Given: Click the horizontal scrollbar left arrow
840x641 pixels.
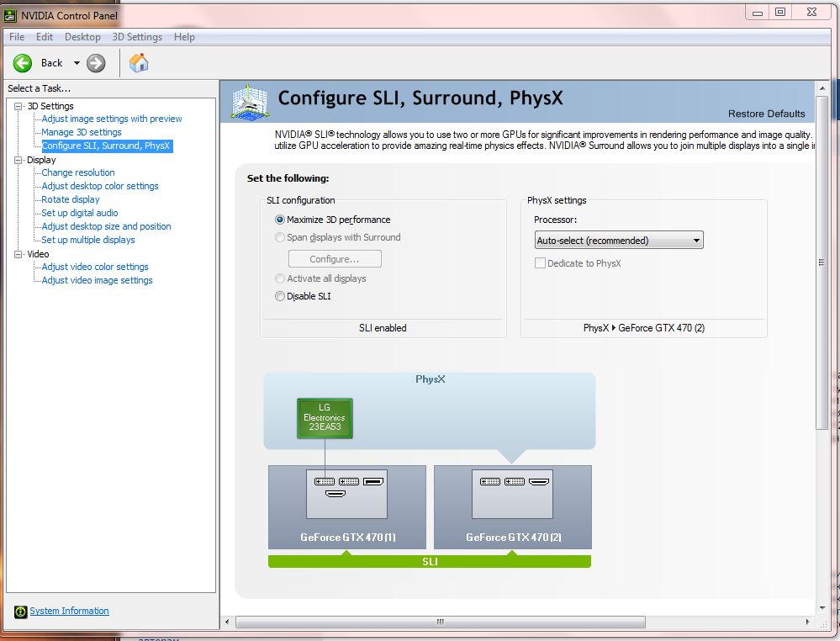Looking at the screenshot, I should [x=227, y=622].
